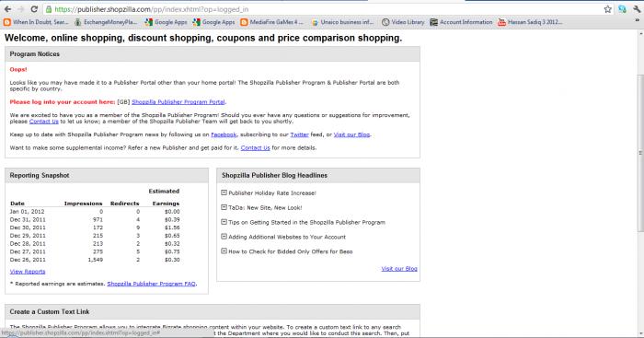Reload the page with the refresh icon
The width and height of the screenshot is (644, 338).
tap(35, 9)
